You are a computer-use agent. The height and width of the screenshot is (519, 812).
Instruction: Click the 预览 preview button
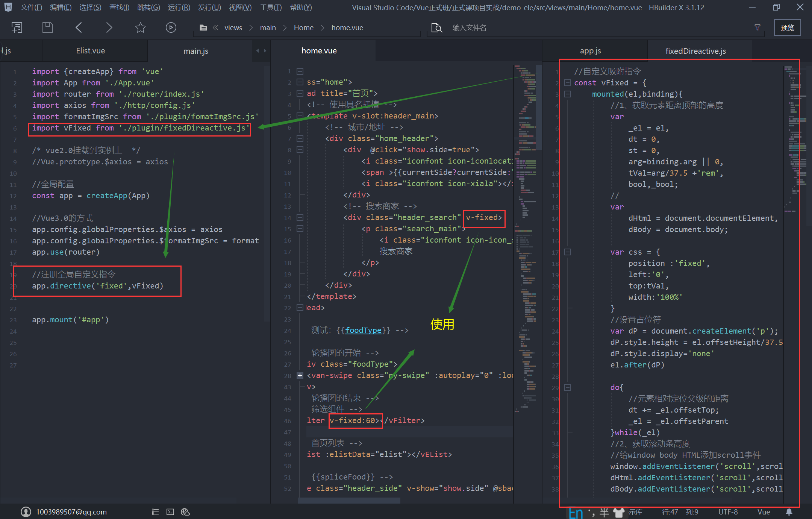pyautogui.click(x=787, y=27)
